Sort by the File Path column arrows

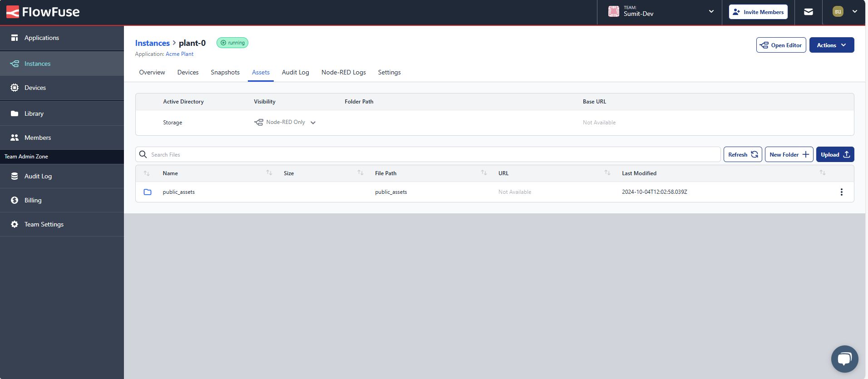click(x=484, y=173)
